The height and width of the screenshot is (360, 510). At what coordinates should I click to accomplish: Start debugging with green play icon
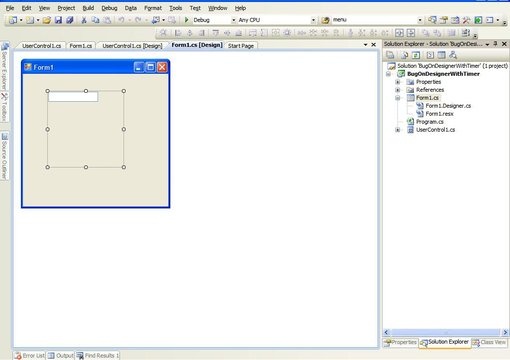[187, 20]
